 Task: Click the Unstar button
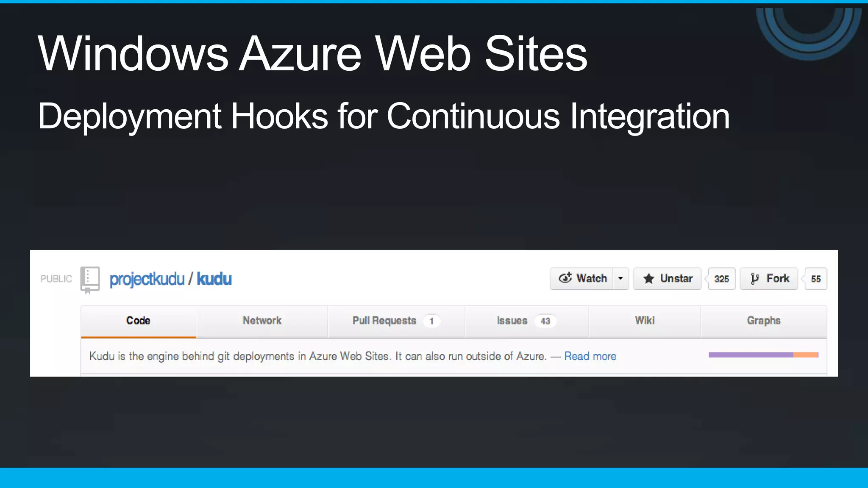click(x=668, y=279)
